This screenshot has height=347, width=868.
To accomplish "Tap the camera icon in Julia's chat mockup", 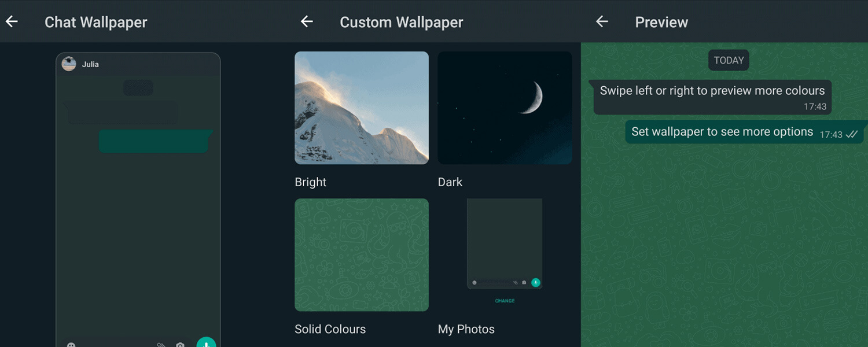I will [x=180, y=345].
